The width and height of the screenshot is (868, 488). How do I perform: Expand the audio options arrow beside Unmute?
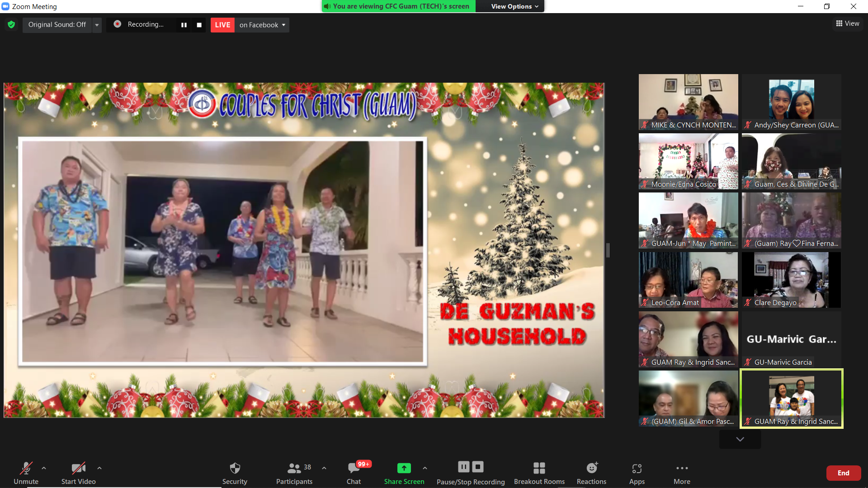(x=44, y=468)
